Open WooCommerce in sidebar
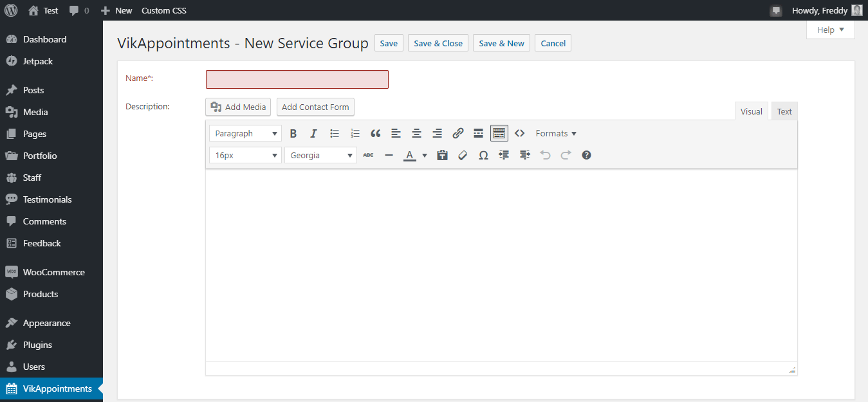 coord(51,272)
